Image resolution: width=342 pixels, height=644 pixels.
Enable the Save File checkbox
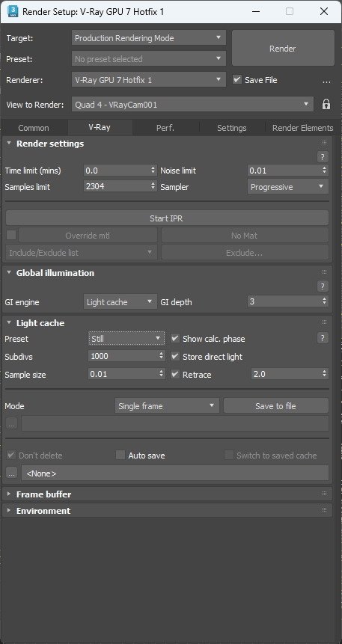point(237,80)
